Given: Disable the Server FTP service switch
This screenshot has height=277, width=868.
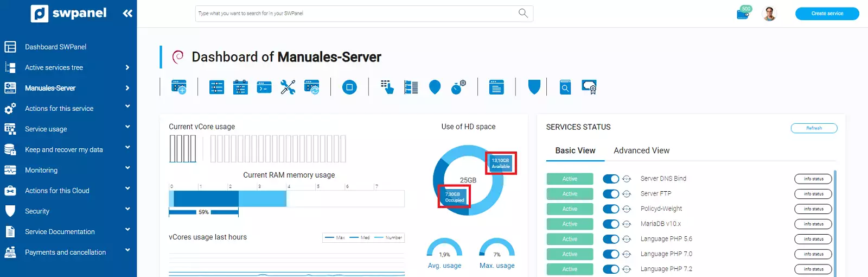Looking at the screenshot, I should [611, 194].
